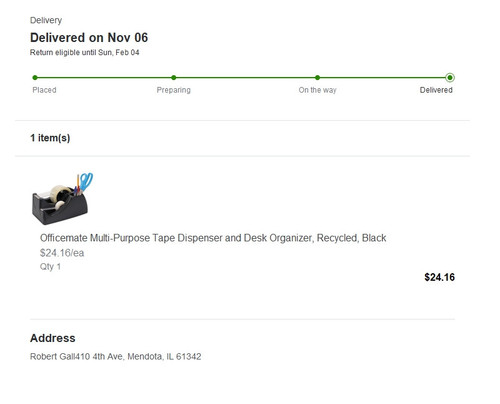Open the Officemate Multi-Purpose Tape Dispenser title link
Viewport: 500px width, 404px height.
tap(213, 238)
